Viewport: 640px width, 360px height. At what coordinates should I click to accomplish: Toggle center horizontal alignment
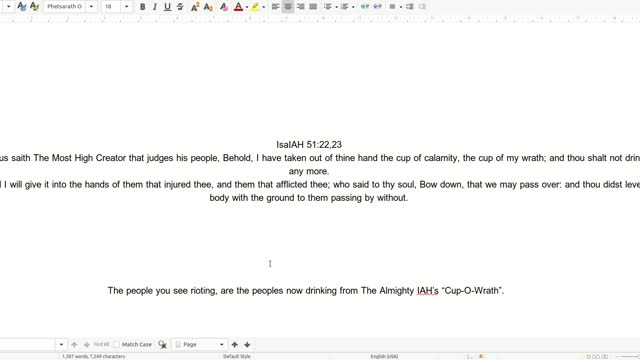pos(288,7)
